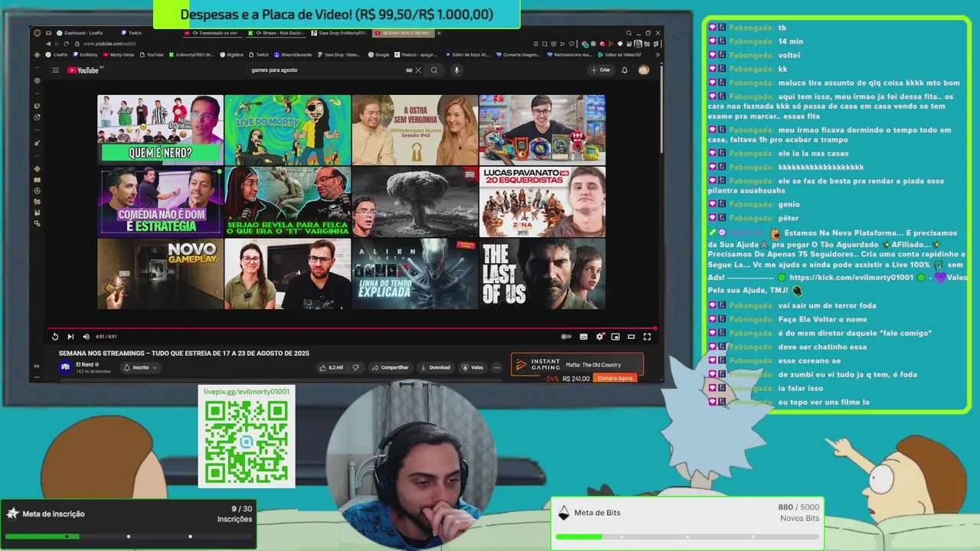Dislike the video
The image size is (980, 551).
pos(355,367)
